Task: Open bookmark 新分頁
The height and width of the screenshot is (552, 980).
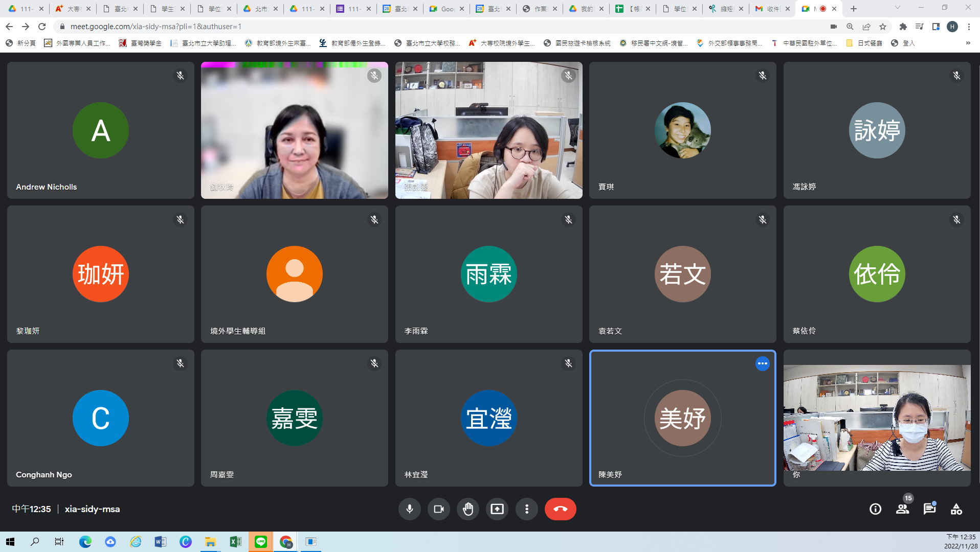Action: tap(20, 43)
